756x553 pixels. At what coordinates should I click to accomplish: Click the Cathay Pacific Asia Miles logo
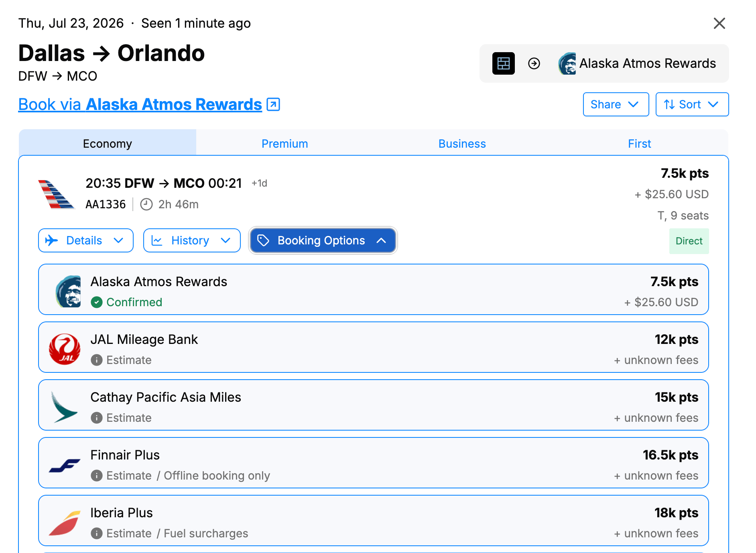pyautogui.click(x=64, y=407)
